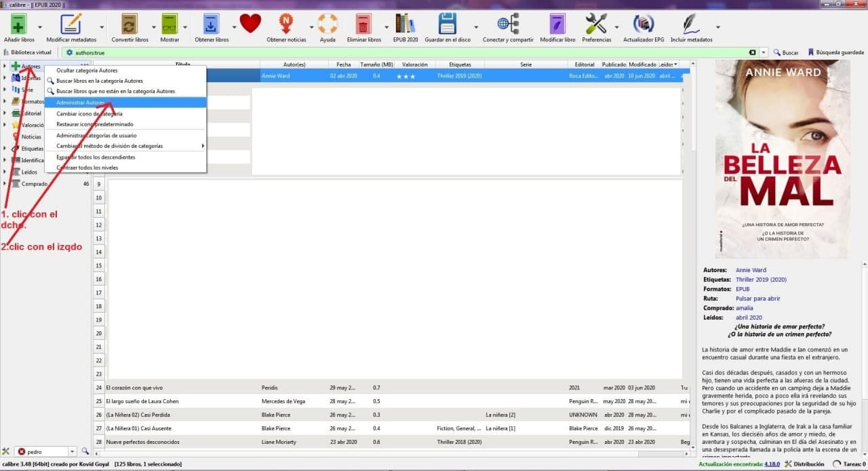Click the amalia Comprado link

click(x=745, y=308)
